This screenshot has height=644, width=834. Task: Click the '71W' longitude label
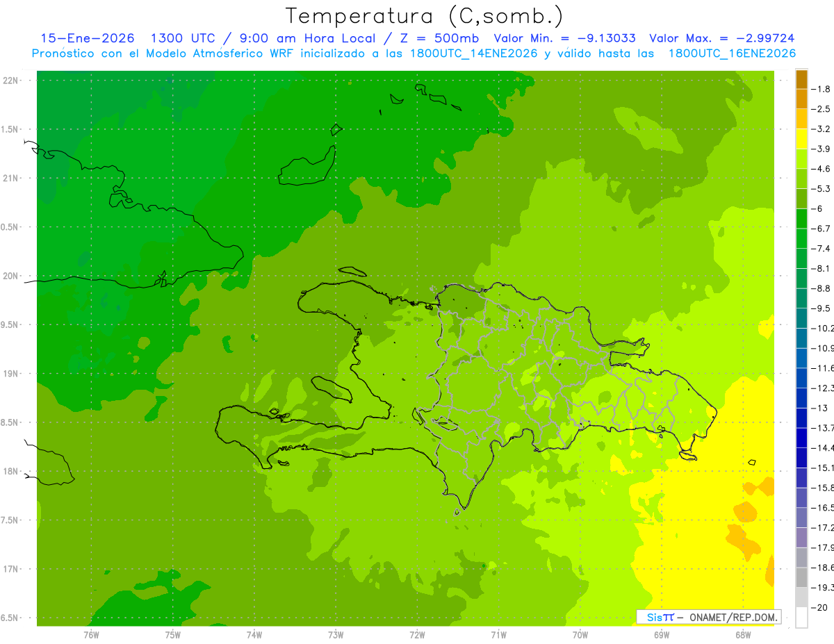pyautogui.click(x=498, y=634)
